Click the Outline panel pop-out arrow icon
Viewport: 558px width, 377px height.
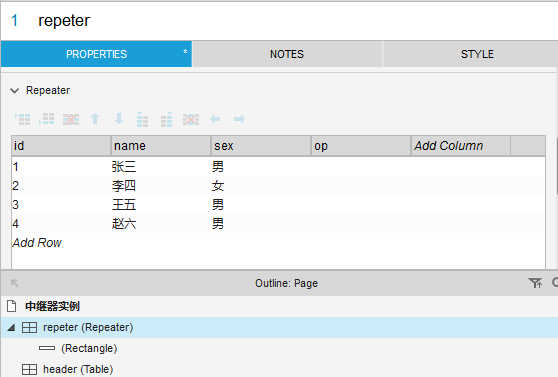point(15,283)
